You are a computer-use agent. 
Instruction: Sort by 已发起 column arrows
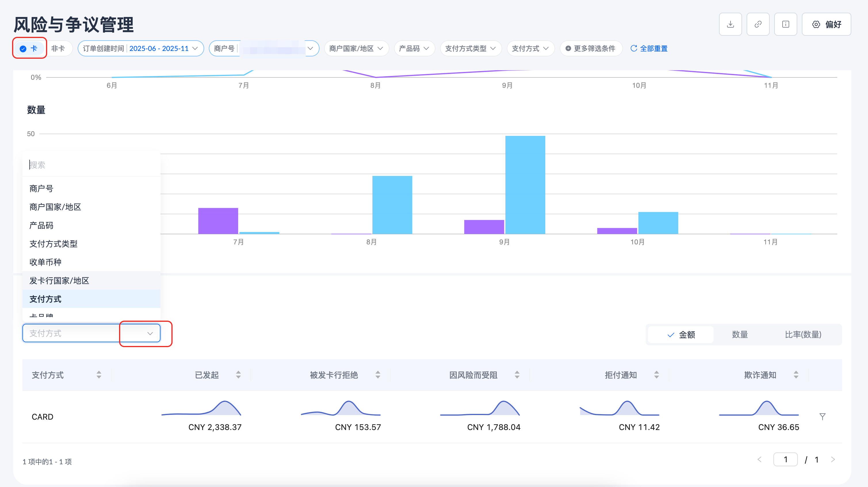point(238,375)
